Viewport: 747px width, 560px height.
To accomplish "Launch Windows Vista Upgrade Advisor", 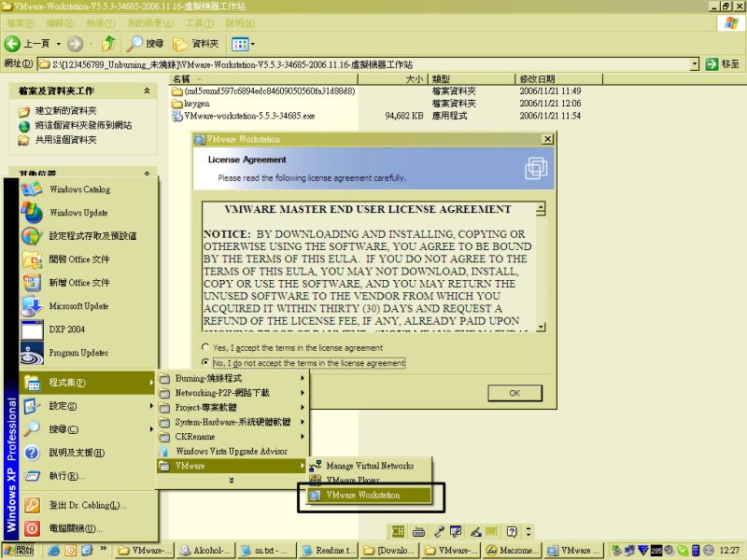I will (x=233, y=451).
